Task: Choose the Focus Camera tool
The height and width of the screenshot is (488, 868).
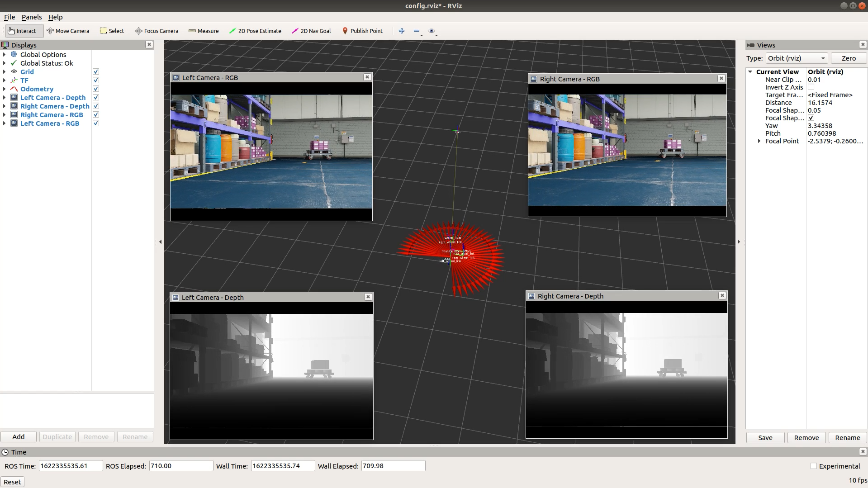Action: pos(157,31)
